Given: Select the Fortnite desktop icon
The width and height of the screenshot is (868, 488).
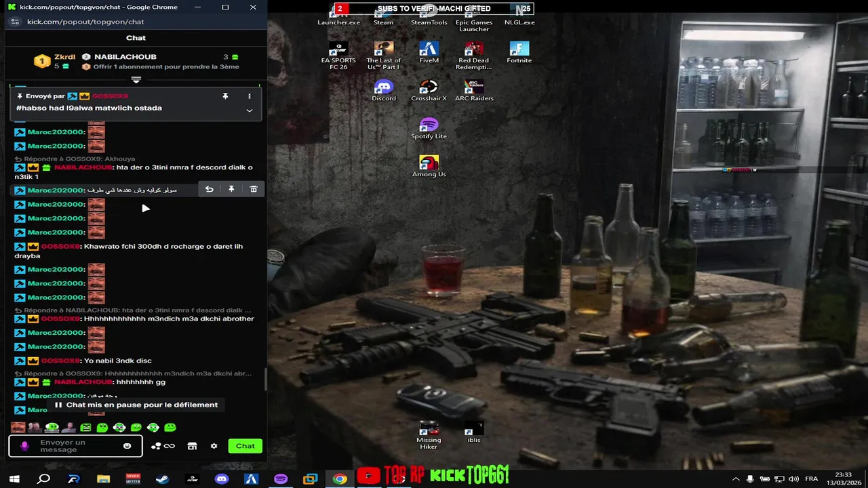Looking at the screenshot, I should (519, 53).
